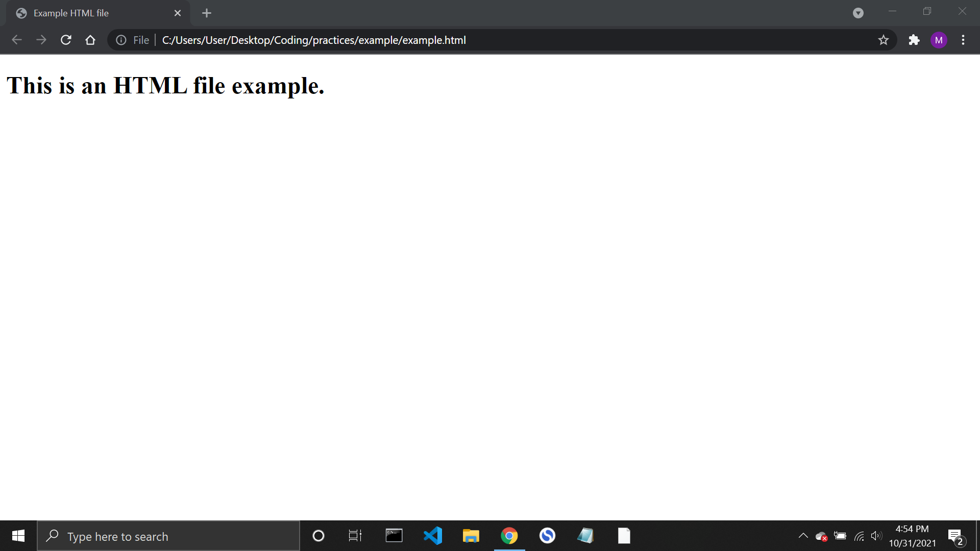Viewport: 980px width, 551px height.
Task: Click the Search icon in taskbar
Action: click(53, 536)
